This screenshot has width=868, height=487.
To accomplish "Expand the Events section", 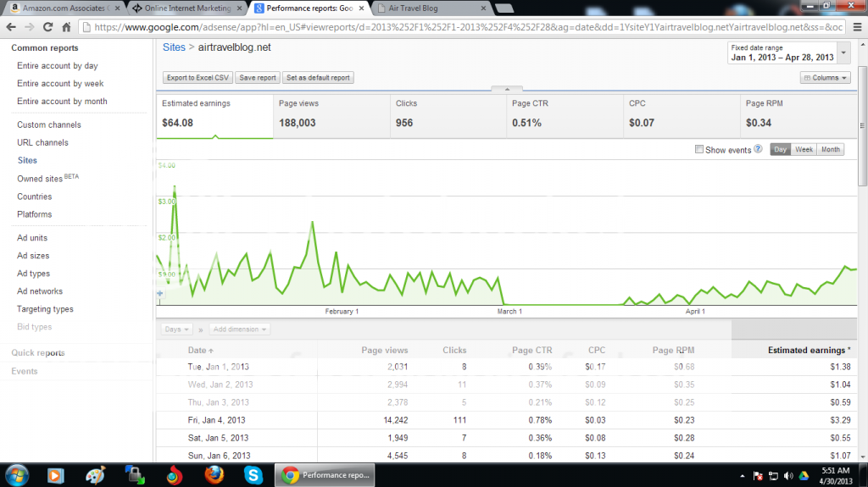I will tap(25, 371).
